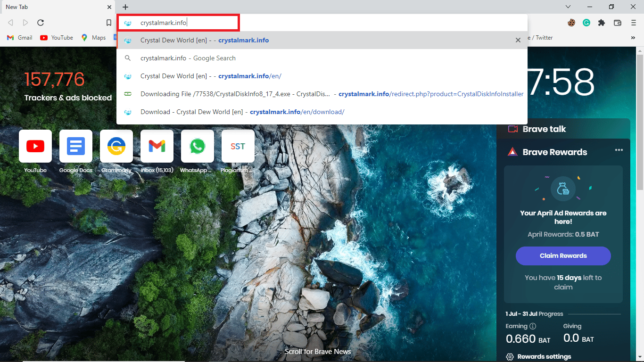Select the 'crystalmark.info - Google Search' suggestion

(188, 58)
